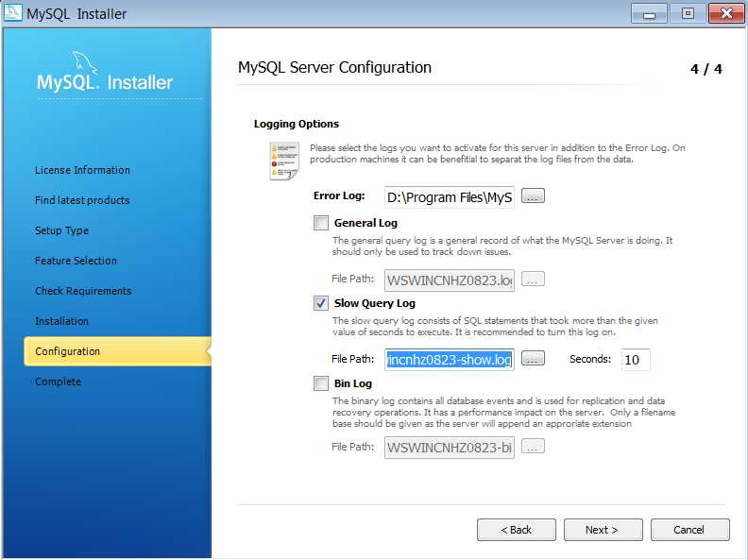Click the MySQL Installer dolphin logo

point(85,62)
